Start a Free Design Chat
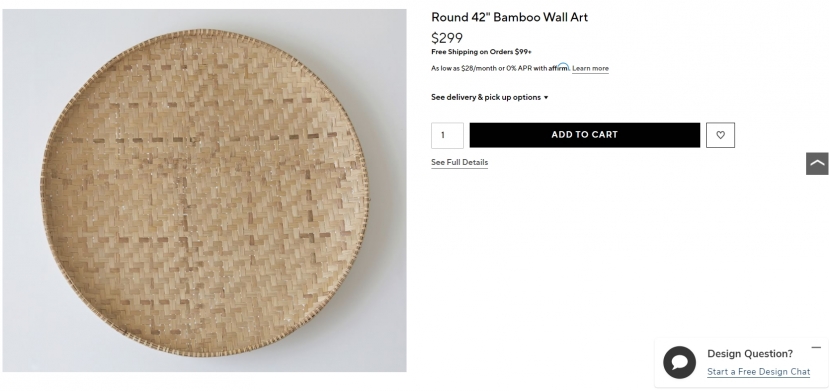Image resolution: width=829 pixels, height=391 pixels. (758, 372)
